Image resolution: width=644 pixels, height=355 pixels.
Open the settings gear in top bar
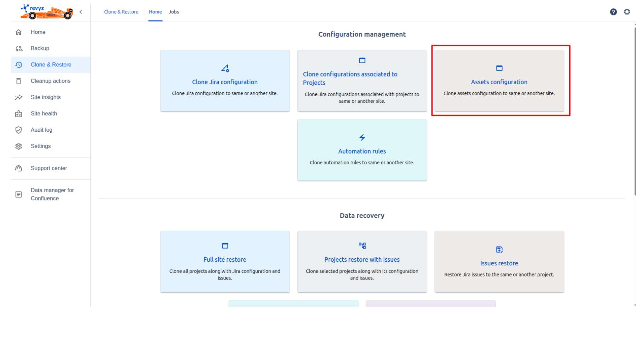coord(626,12)
